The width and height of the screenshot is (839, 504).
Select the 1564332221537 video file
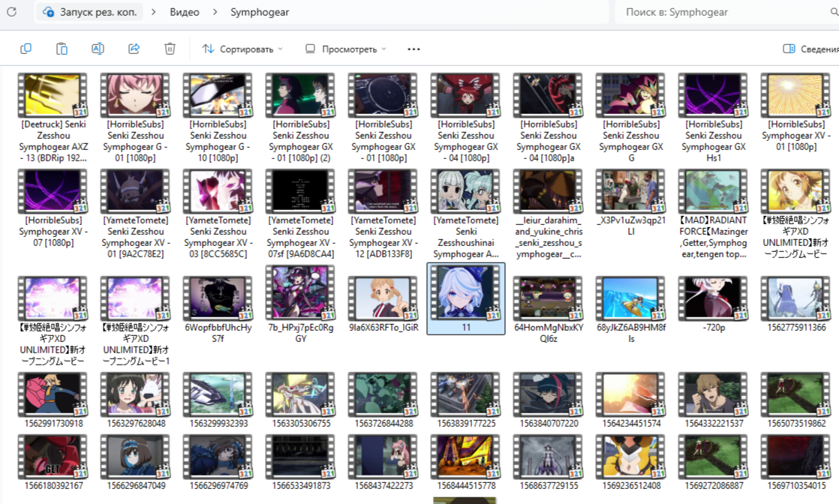click(x=713, y=400)
